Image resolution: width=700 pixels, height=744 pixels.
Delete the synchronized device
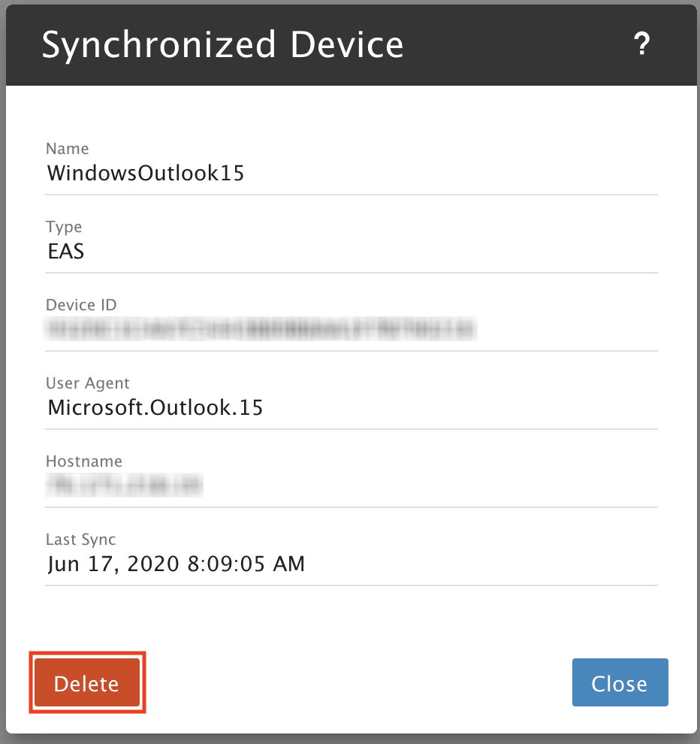87,682
